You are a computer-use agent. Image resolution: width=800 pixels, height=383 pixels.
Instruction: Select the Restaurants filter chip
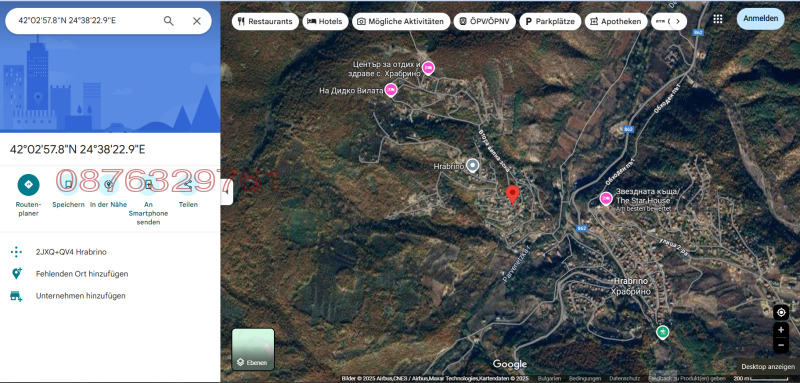(265, 21)
